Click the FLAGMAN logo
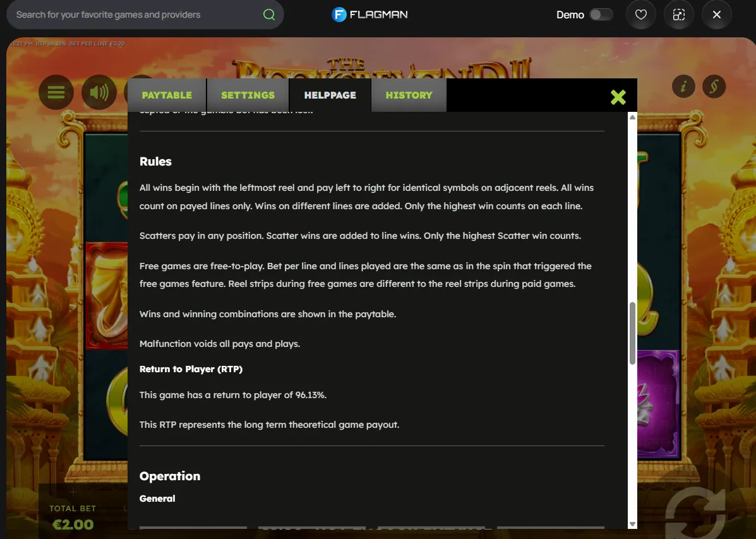 click(370, 15)
